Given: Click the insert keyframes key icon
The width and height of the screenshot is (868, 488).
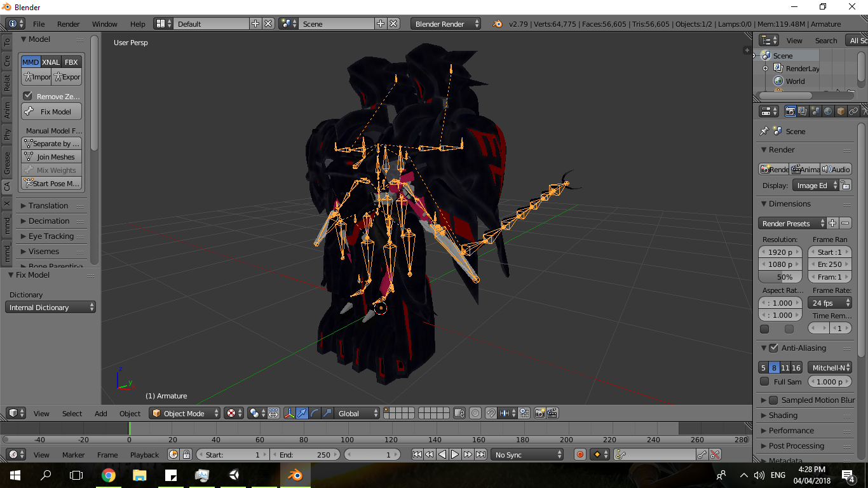Looking at the screenshot, I should point(702,454).
